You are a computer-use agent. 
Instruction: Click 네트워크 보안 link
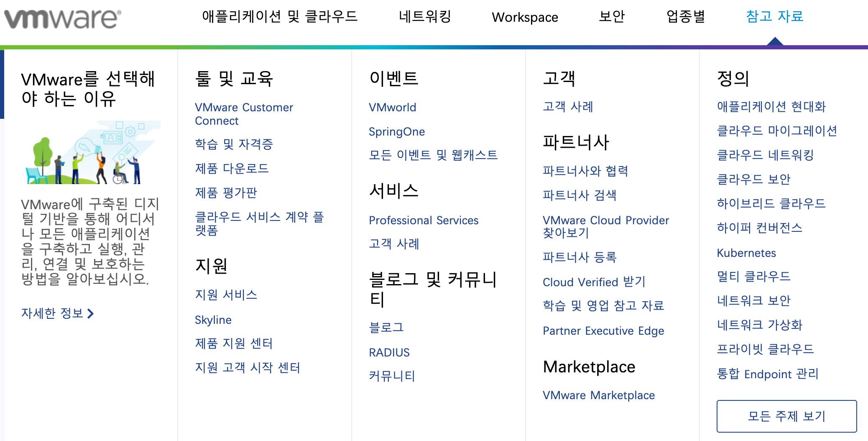coord(753,301)
